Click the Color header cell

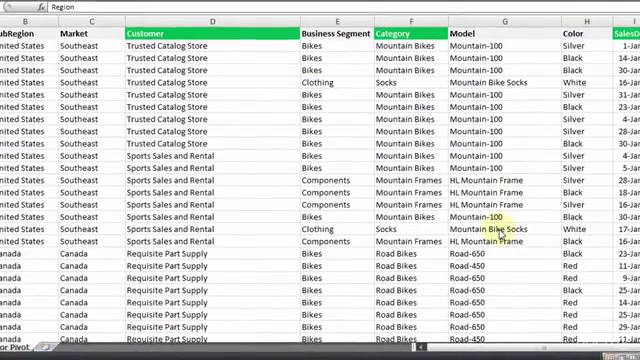coord(587,33)
